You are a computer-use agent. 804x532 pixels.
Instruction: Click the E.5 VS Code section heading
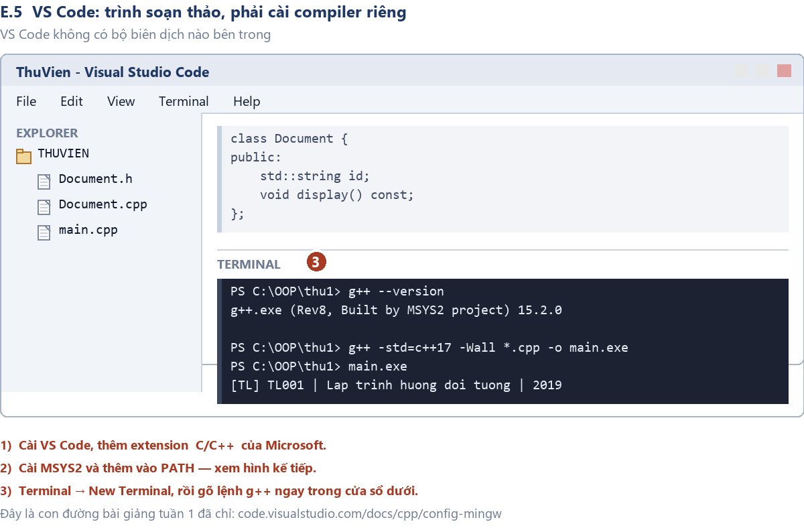click(x=203, y=12)
